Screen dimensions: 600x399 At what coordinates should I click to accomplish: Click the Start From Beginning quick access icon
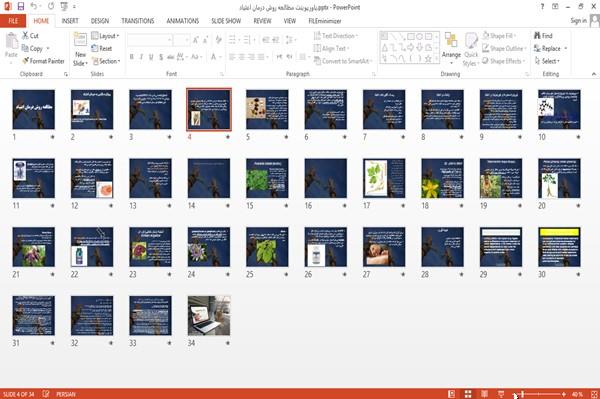pyautogui.click(x=64, y=7)
